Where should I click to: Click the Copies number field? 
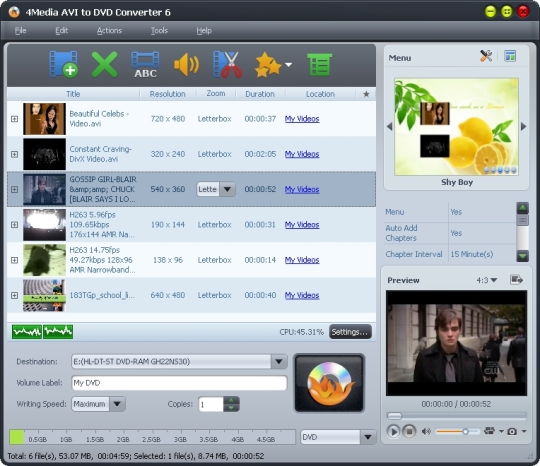(x=211, y=404)
